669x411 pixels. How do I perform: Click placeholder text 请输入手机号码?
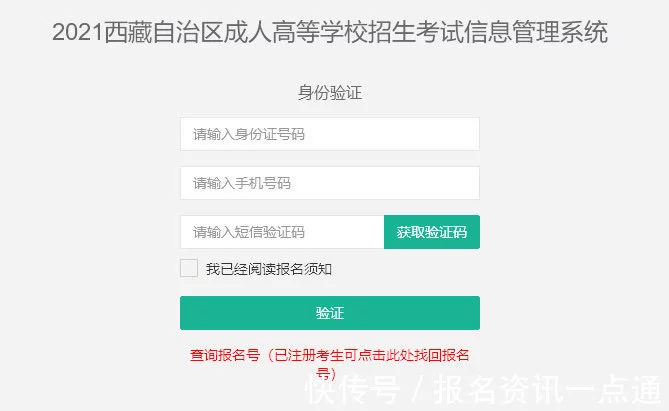(242, 183)
